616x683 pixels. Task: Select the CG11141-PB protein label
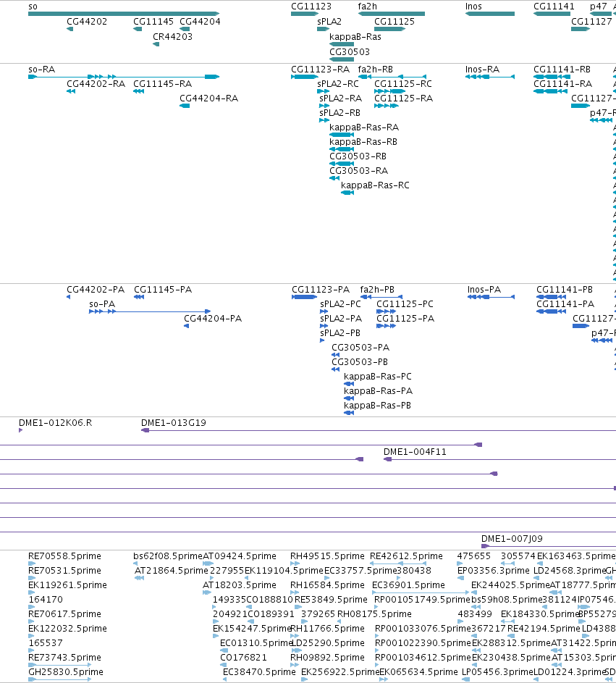(x=565, y=289)
